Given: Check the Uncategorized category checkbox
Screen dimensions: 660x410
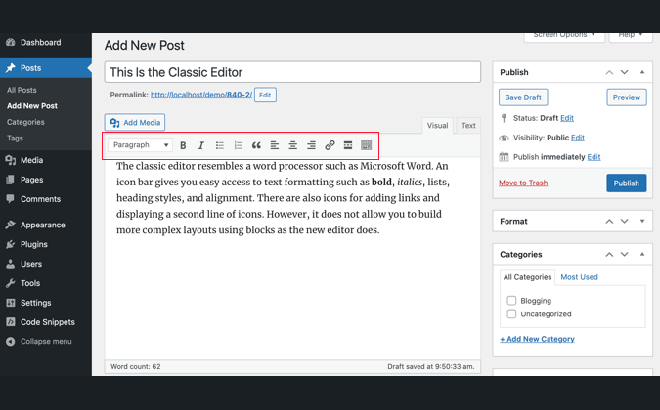Looking at the screenshot, I should [x=512, y=314].
